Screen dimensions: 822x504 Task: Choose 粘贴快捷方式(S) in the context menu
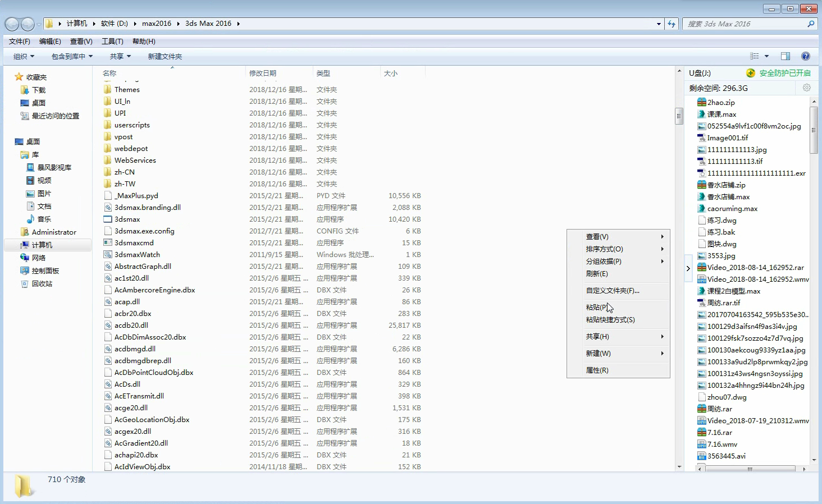(618, 320)
